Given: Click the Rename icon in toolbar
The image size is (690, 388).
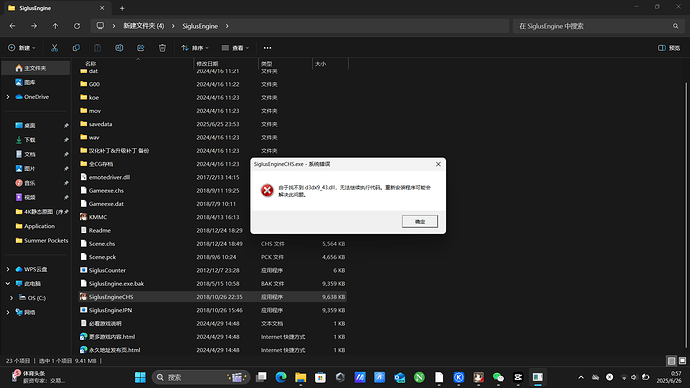Looking at the screenshot, I should (x=119, y=48).
